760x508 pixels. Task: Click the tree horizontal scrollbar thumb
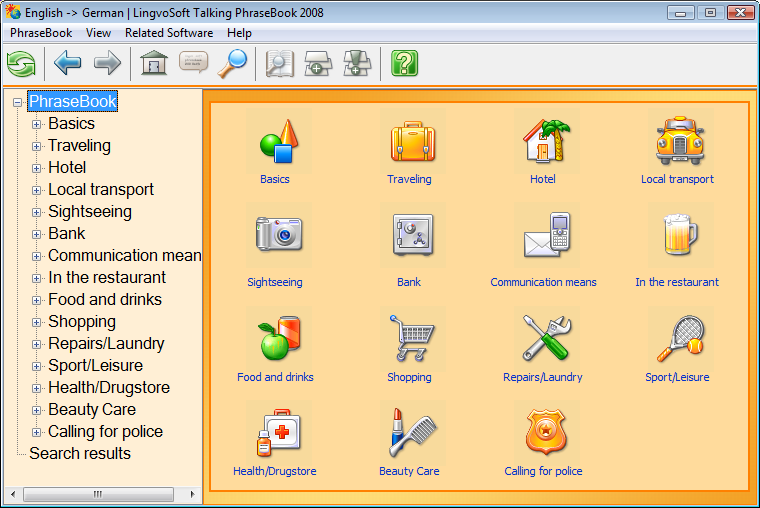(98, 494)
